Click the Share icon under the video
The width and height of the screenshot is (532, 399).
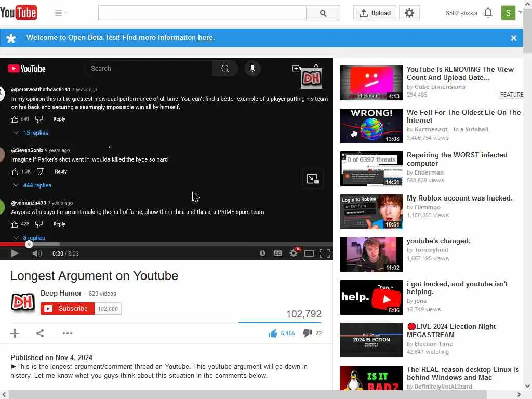pyautogui.click(x=40, y=333)
